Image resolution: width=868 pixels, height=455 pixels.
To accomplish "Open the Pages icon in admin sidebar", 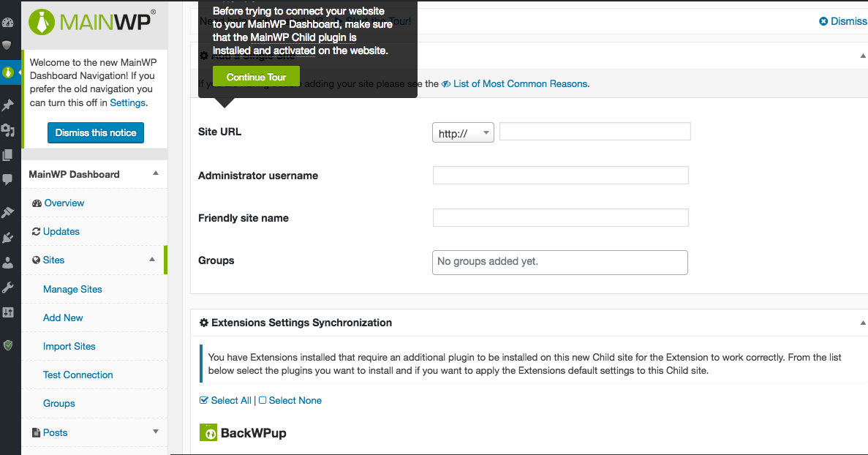I will point(8,155).
